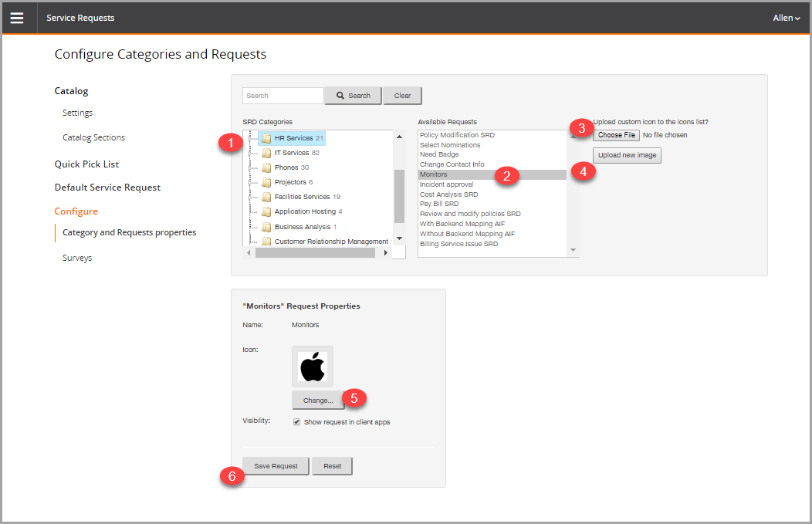
Task: Open the Allen user dropdown
Action: tap(787, 17)
